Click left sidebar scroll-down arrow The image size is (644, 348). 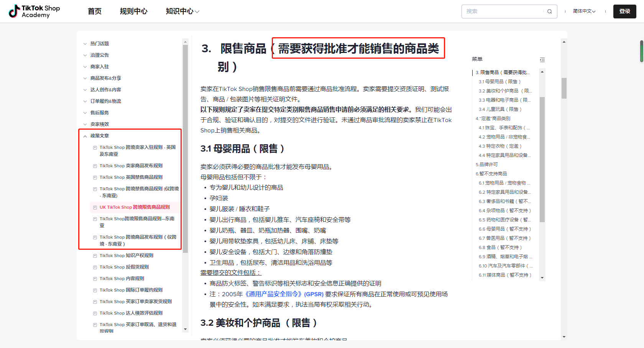point(186,329)
